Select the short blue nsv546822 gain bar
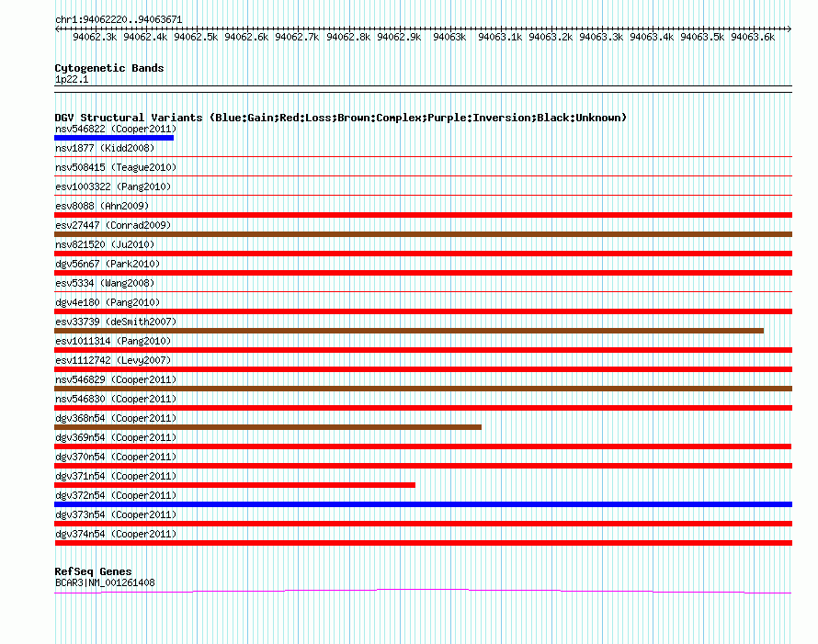 point(114,138)
